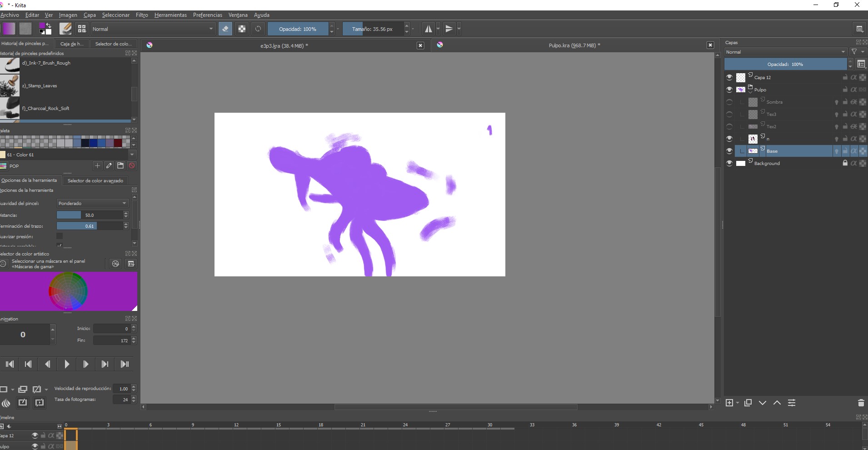Show the Tex2 layer

pos(729,126)
